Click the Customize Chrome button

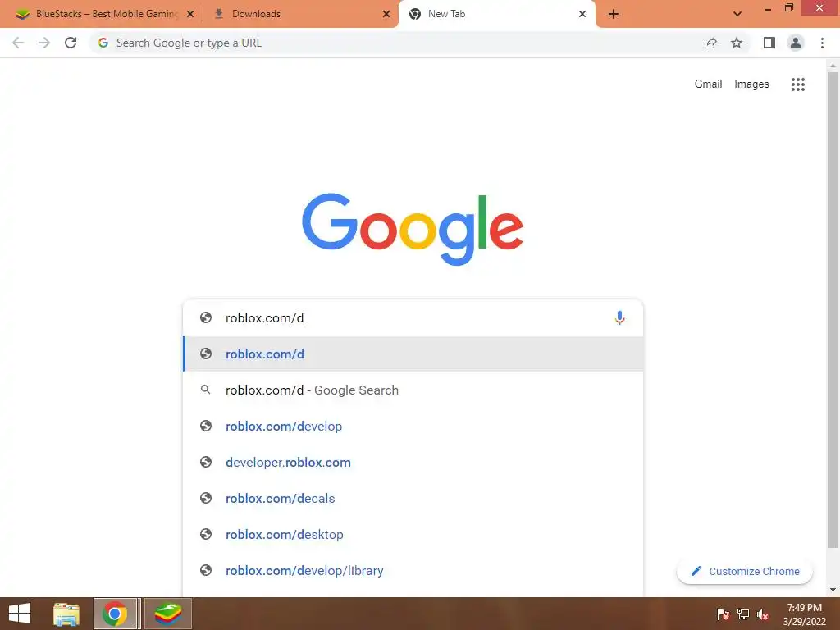[745, 571]
